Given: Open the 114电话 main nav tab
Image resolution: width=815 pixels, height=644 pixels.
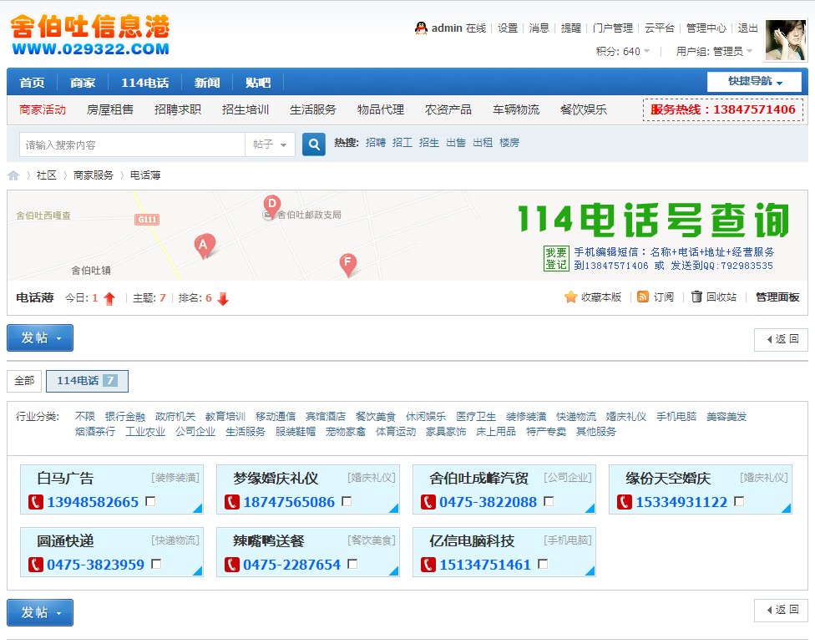Looking at the screenshot, I should 144,83.
